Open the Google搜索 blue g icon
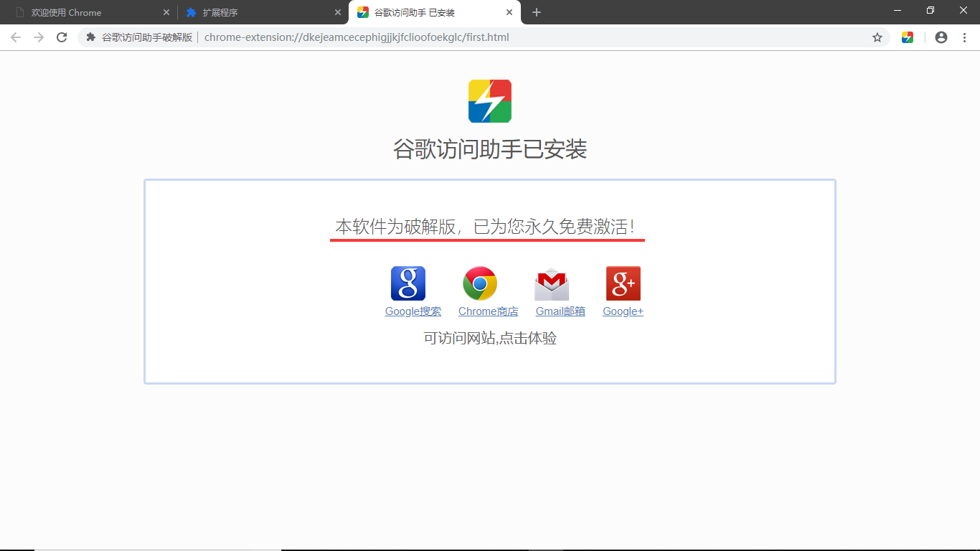The height and width of the screenshot is (551, 980). 408,283
